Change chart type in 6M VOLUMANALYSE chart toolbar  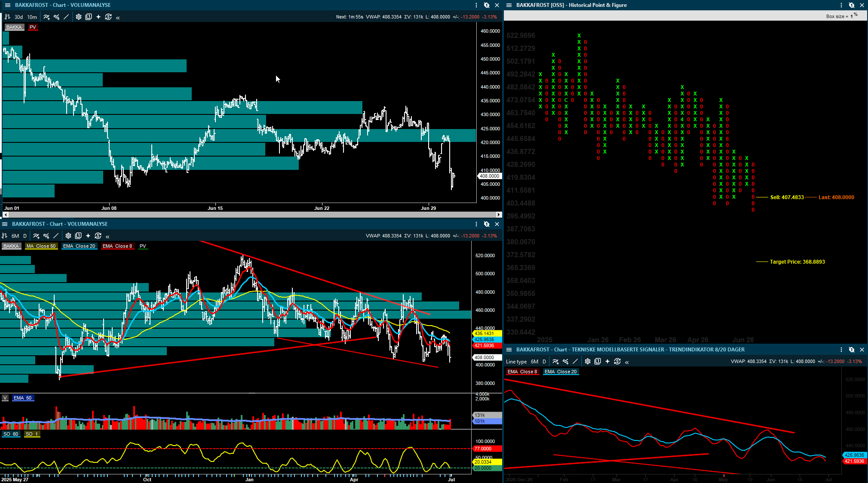point(5,236)
